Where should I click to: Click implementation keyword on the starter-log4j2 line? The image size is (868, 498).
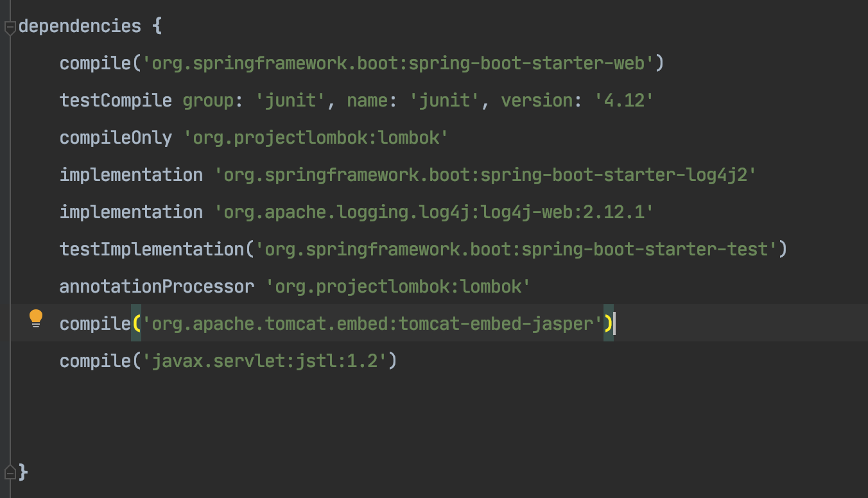131,175
